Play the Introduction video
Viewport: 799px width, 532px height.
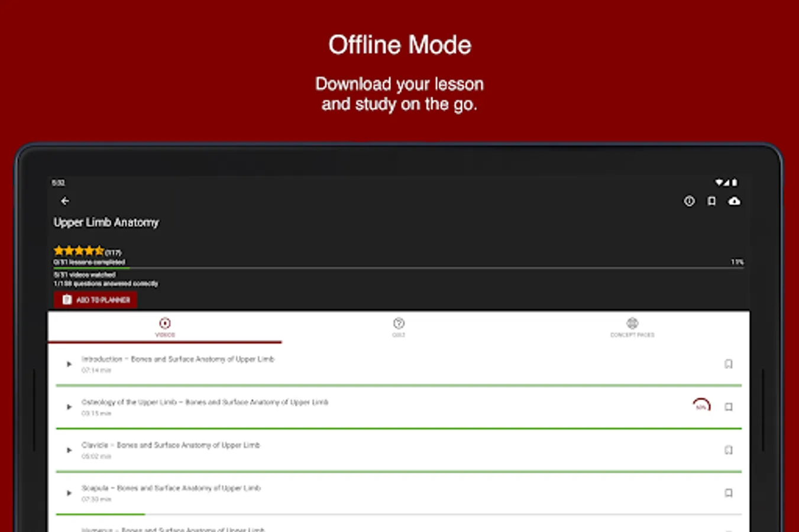tap(69, 364)
